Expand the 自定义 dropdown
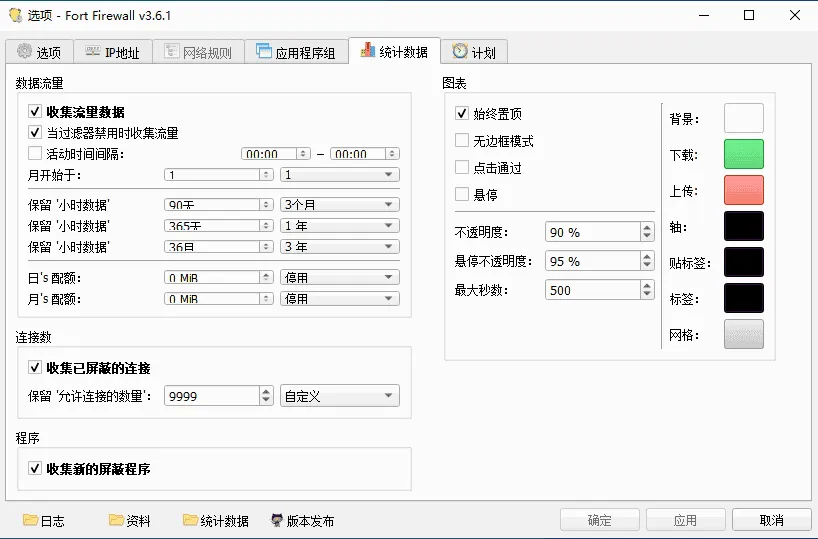818x539 pixels. point(340,396)
